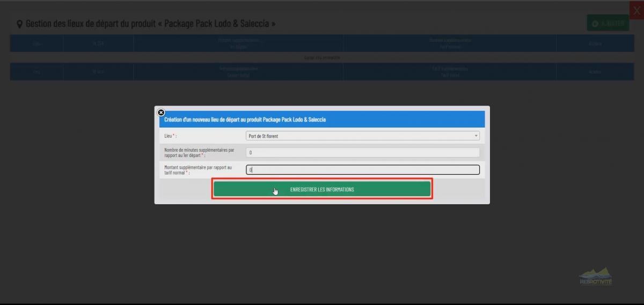This screenshot has height=305, width=644.
Task: Click the Ajouter button in the background page
Action: click(x=608, y=24)
